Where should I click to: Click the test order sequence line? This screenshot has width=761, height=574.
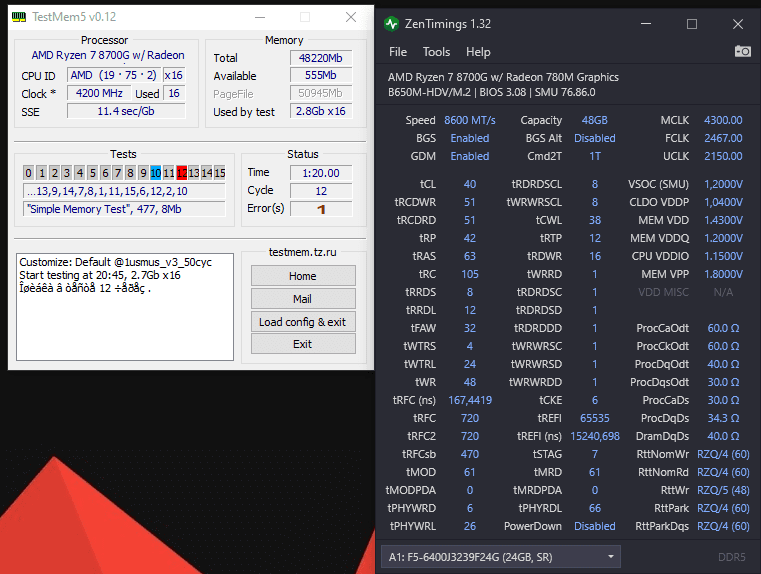click(124, 191)
